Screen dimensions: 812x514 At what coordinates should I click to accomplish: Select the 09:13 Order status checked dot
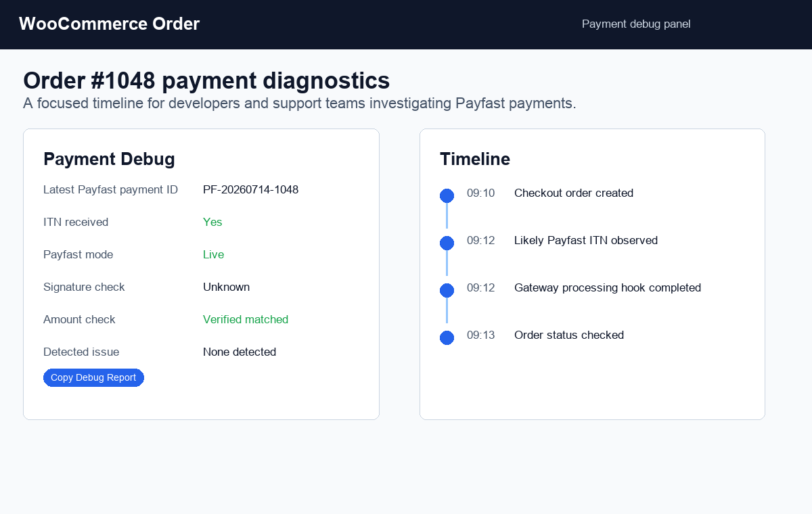(447, 337)
